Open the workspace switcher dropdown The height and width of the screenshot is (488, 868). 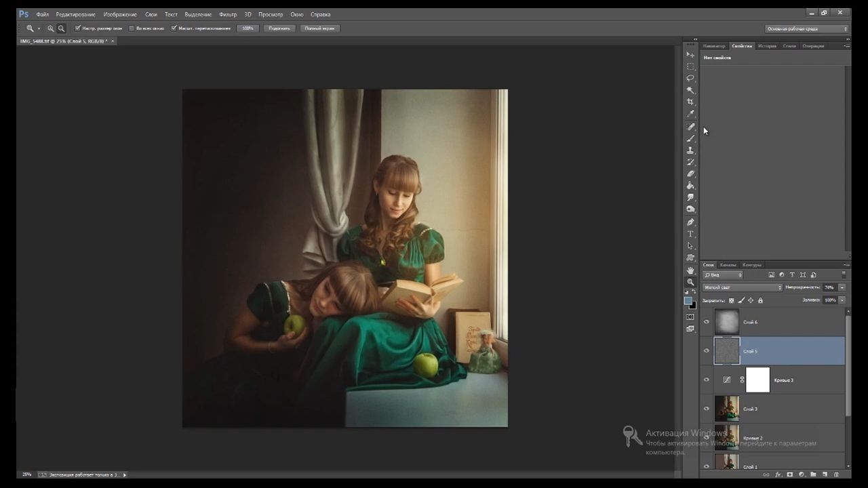tap(807, 28)
